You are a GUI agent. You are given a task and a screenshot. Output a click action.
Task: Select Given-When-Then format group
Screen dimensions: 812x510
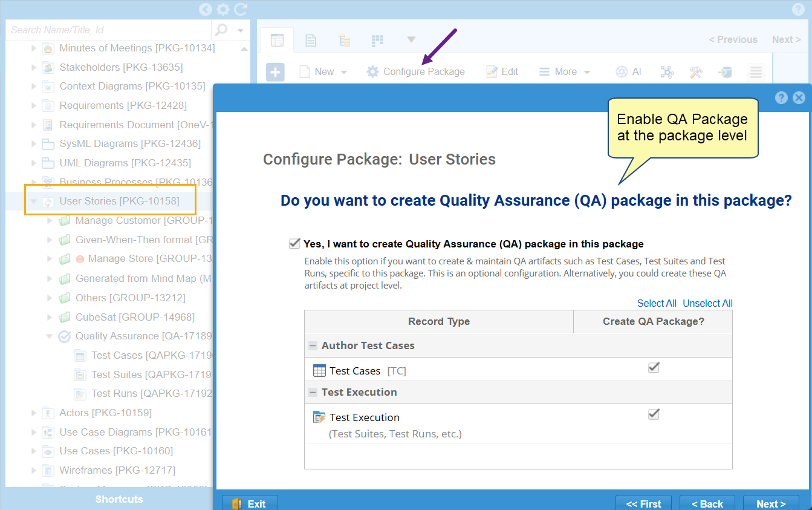(144, 240)
